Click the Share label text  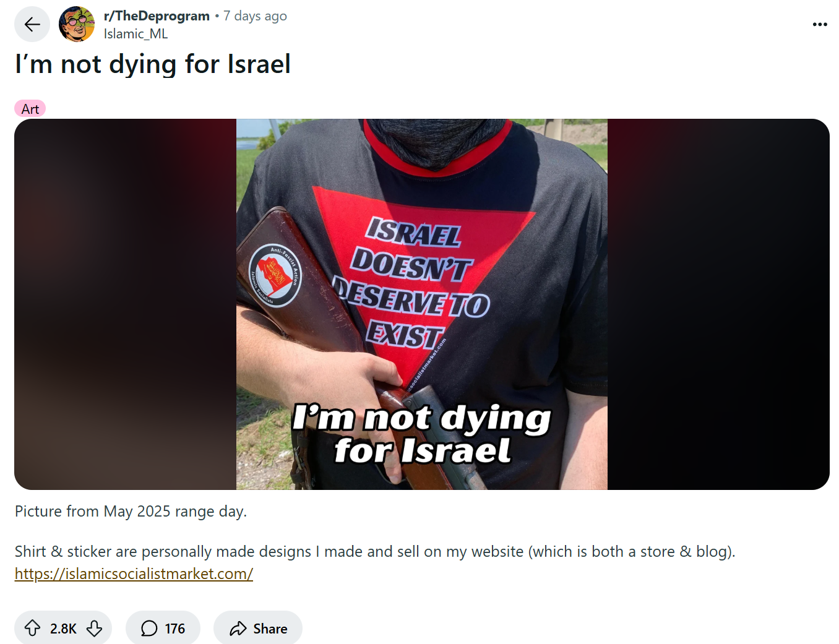(270, 629)
